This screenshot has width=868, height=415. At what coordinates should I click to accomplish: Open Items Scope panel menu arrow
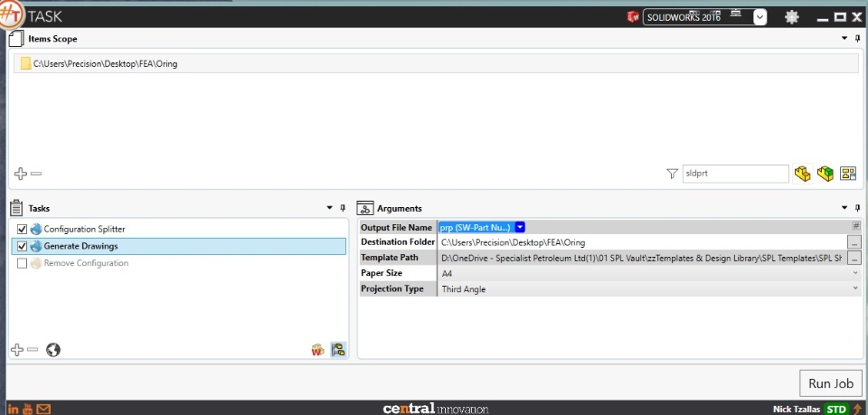tap(844, 38)
